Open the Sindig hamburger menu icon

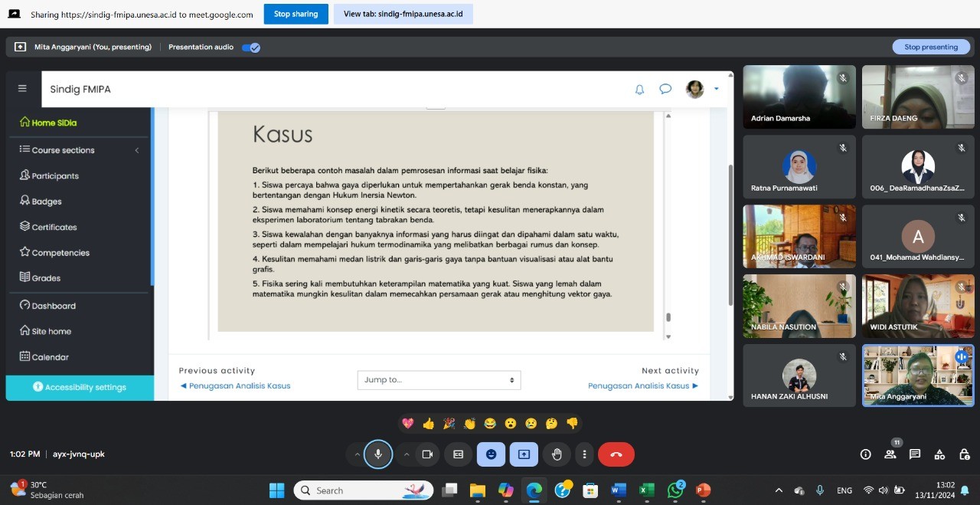[x=22, y=89]
